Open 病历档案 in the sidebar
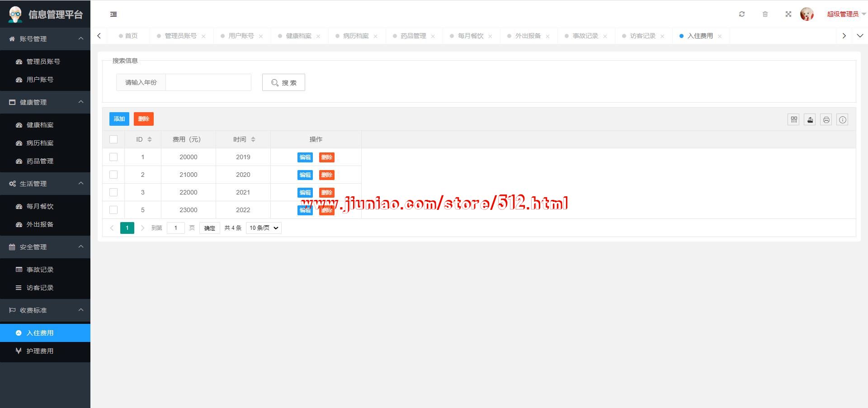 45,143
